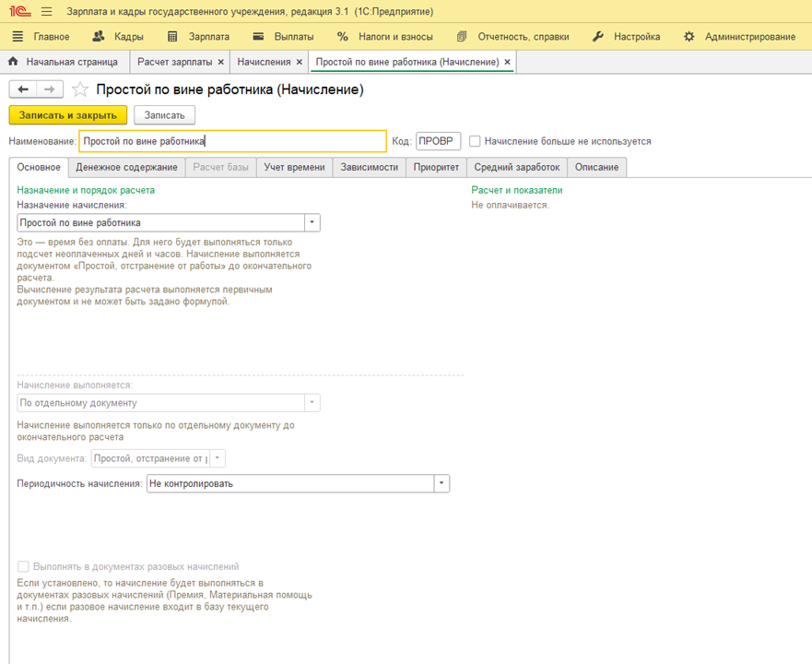812x664 pixels.
Task: Click the Расчет и показатели heading
Action: (x=517, y=190)
